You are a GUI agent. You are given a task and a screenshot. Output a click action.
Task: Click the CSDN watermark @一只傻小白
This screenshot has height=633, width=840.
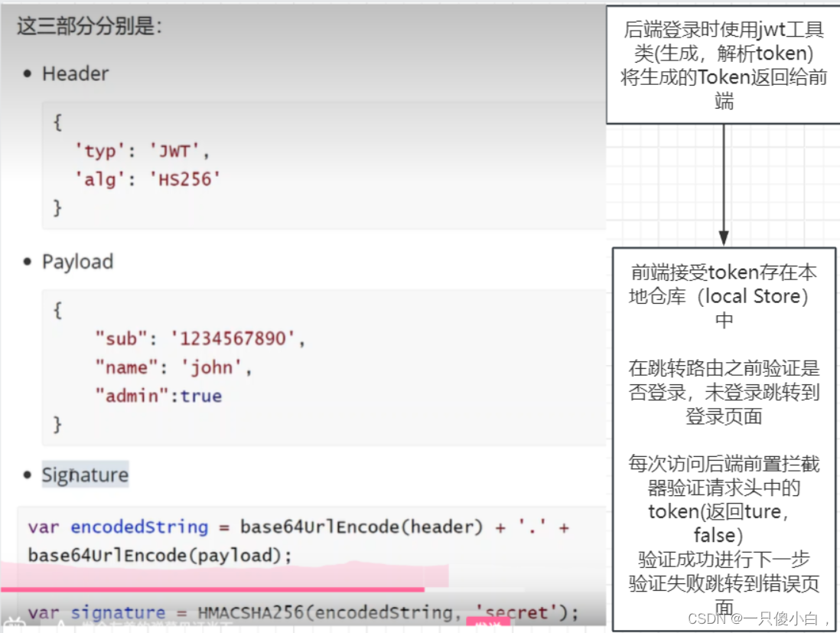point(758,617)
